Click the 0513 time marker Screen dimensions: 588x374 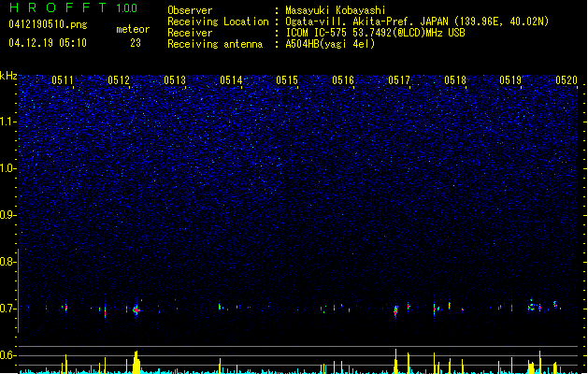[175, 80]
